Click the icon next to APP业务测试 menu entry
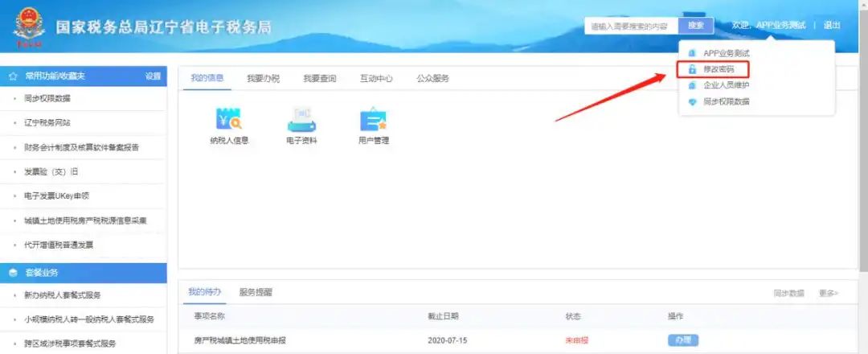This screenshot has height=354, width=868. pos(692,54)
